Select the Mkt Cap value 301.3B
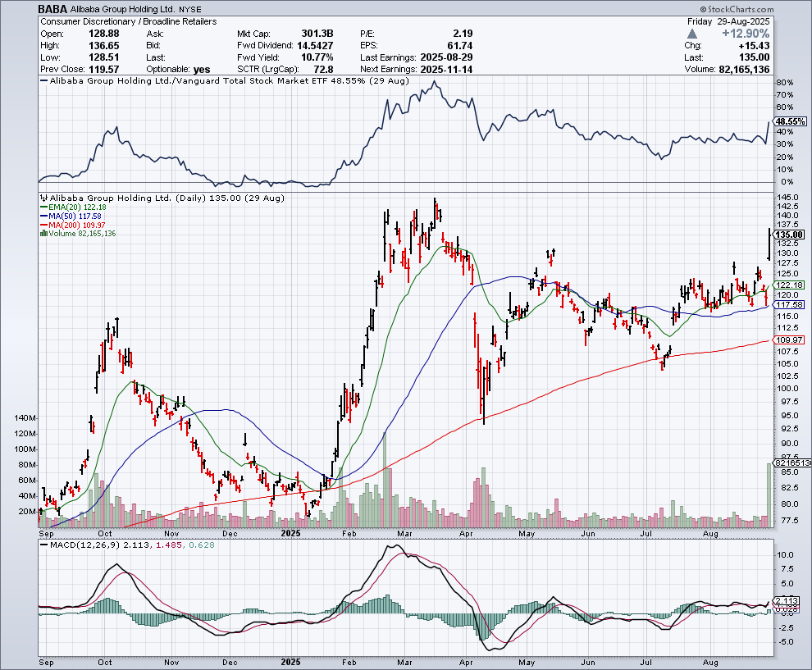 [x=316, y=34]
